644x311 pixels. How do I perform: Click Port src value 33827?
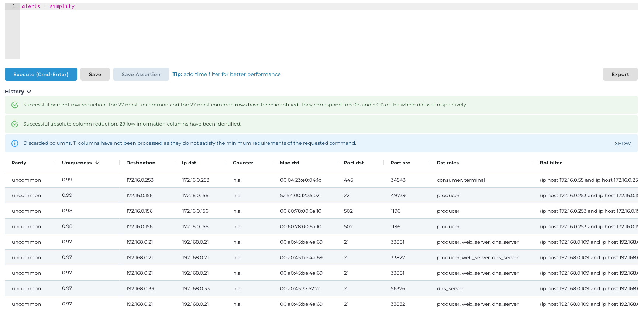pos(398,257)
